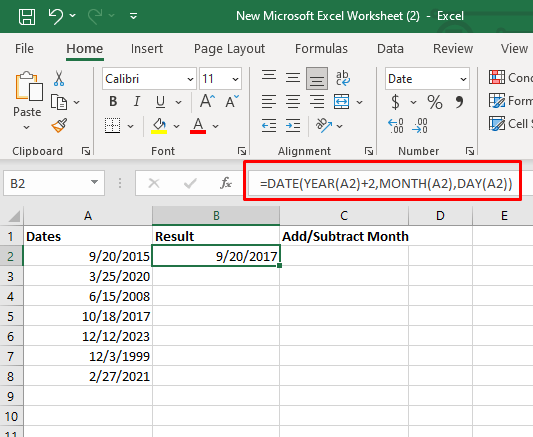Open the Undo history dropdown arrow
Image resolution: width=533 pixels, height=437 pixels.
73,16
